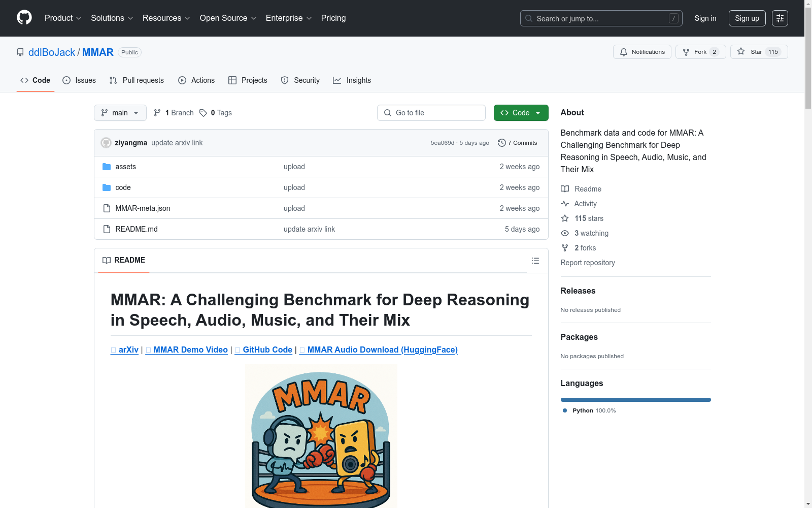
Task: Open the arXiv link in README
Action: (x=125, y=350)
